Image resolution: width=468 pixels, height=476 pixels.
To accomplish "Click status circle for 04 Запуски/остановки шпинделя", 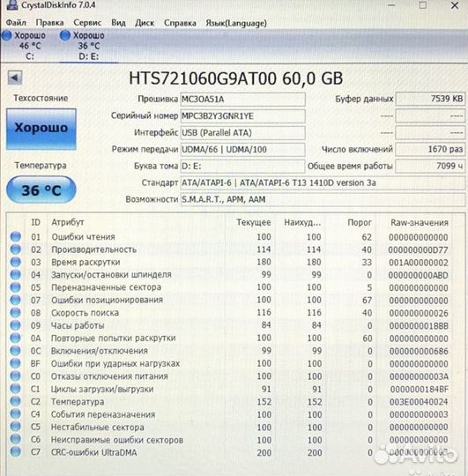I will [16, 274].
